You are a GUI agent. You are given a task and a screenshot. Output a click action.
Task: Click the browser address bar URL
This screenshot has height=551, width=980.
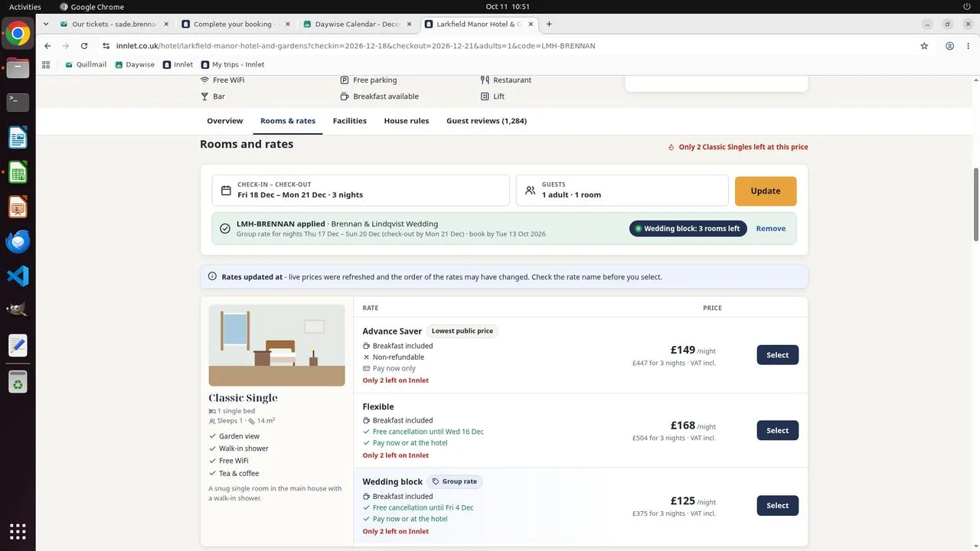[355, 46]
